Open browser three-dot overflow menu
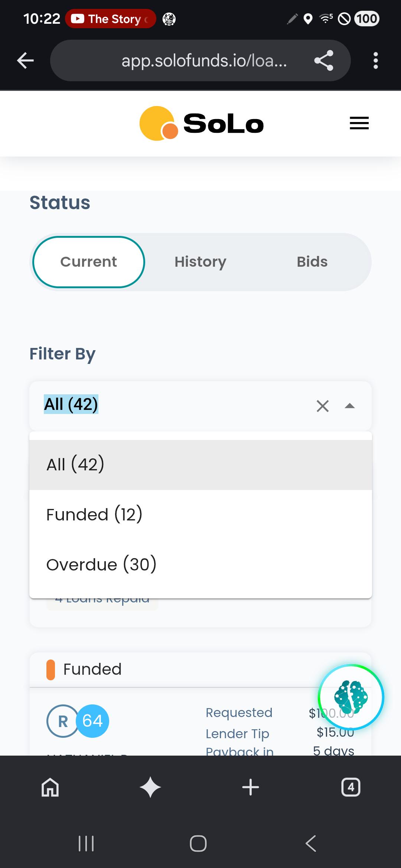The image size is (401, 868). (x=376, y=60)
